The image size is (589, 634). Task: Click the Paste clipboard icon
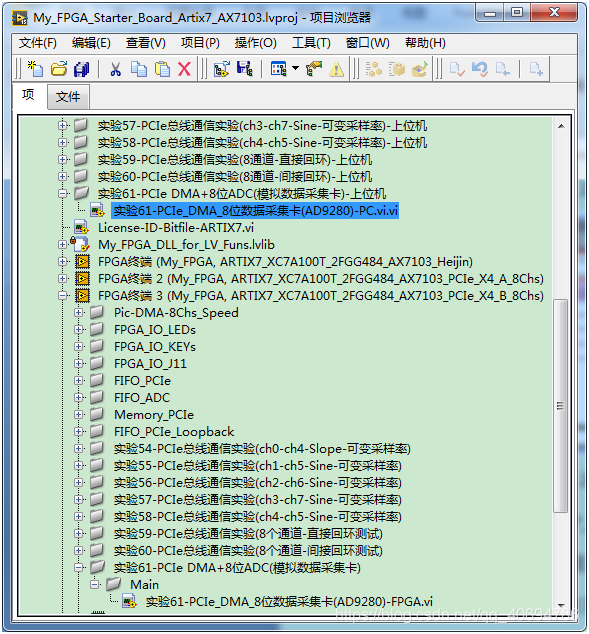162,69
